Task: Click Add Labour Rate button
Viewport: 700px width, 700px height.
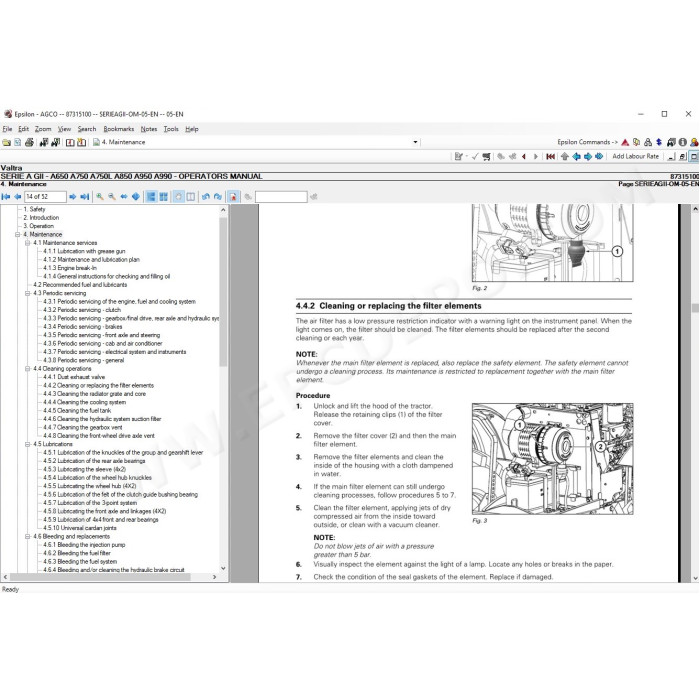Action: [x=635, y=157]
